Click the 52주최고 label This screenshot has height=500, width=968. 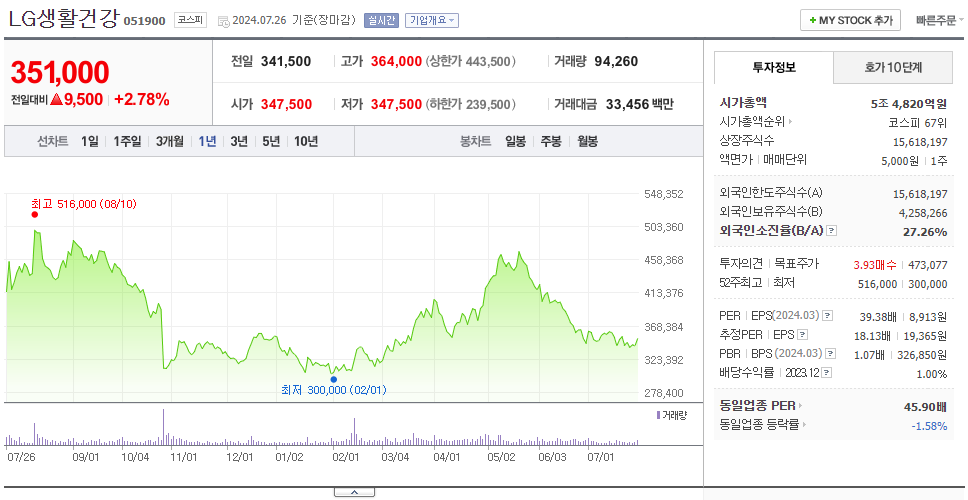click(x=740, y=283)
